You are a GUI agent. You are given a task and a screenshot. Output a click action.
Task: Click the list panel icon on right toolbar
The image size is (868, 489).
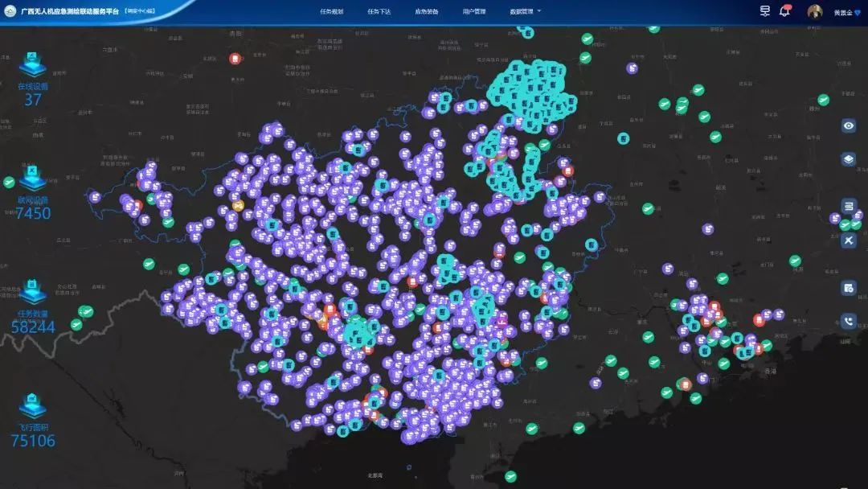[x=849, y=206]
